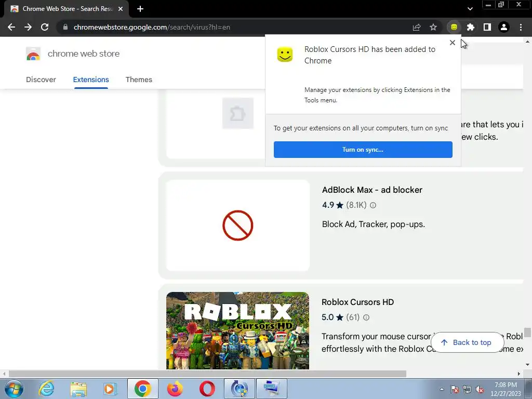Show rating info for AdBlock Max

pos(373,205)
